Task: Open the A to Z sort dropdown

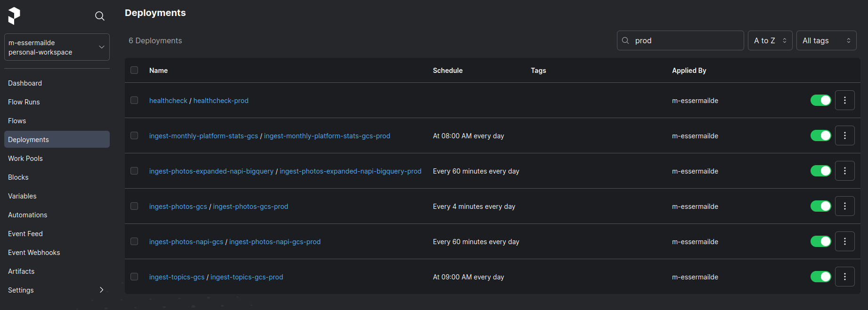Action: [x=770, y=40]
